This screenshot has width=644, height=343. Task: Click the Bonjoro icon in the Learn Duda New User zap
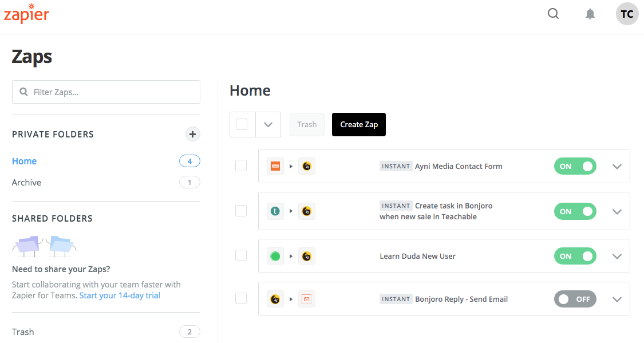[x=306, y=257]
